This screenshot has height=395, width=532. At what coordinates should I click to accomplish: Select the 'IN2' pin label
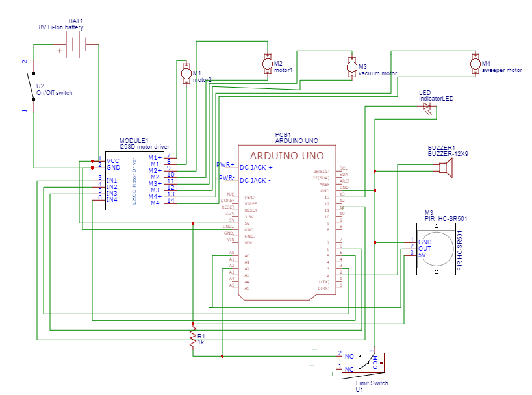(x=112, y=187)
